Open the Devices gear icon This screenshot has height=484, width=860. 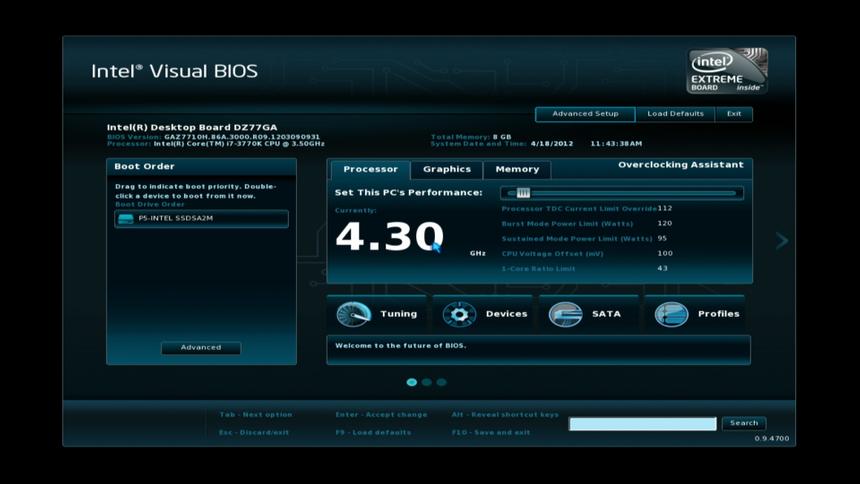pos(459,314)
